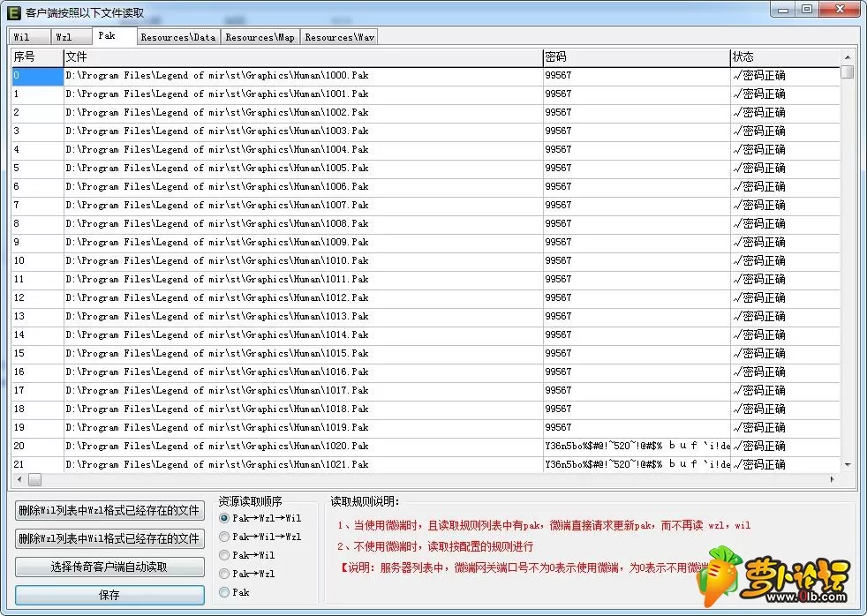
Task: Select file path ending 1015.Pak
Action: (x=303, y=353)
